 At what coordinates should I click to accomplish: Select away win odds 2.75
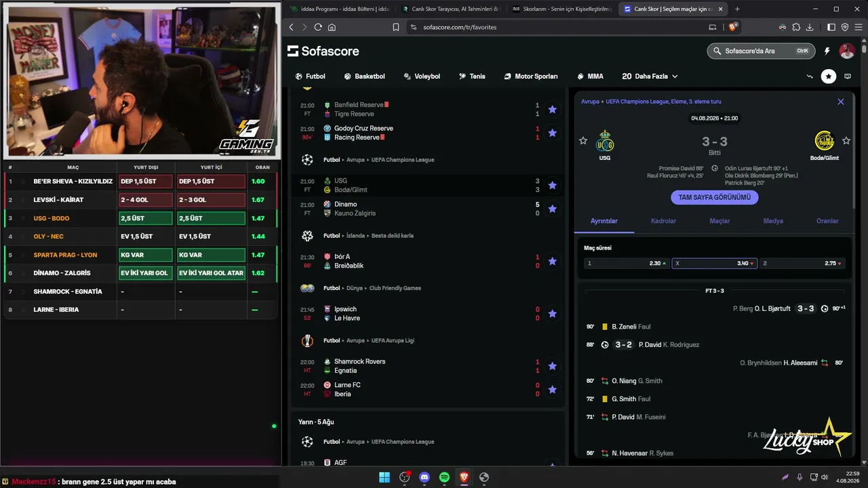802,263
